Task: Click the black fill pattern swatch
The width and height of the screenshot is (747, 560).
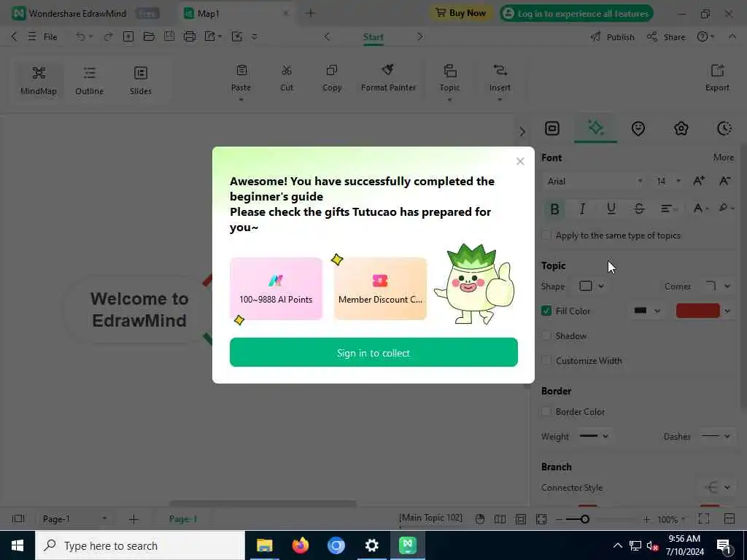Action: [640, 311]
